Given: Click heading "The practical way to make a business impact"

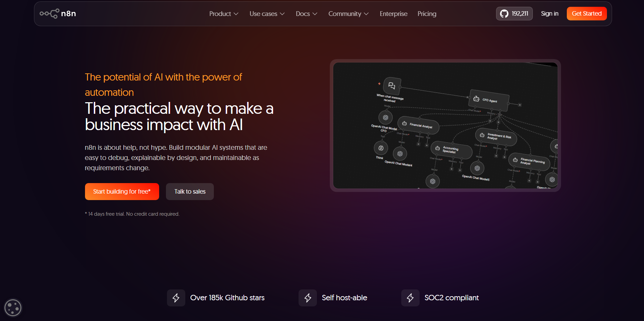Looking at the screenshot, I should (179, 117).
